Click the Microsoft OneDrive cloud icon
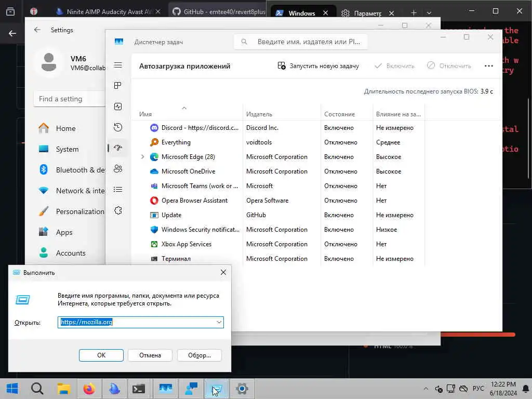The height and width of the screenshot is (399, 532). tap(154, 171)
